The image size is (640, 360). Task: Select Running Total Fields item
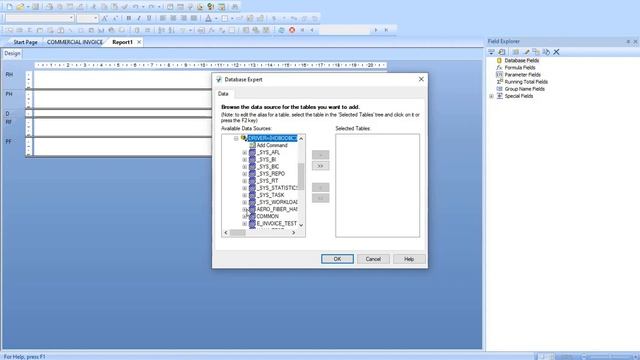tap(526, 82)
